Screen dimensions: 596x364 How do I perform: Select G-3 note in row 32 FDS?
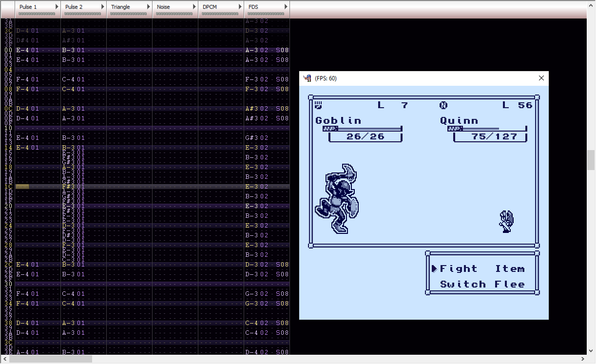point(251,294)
